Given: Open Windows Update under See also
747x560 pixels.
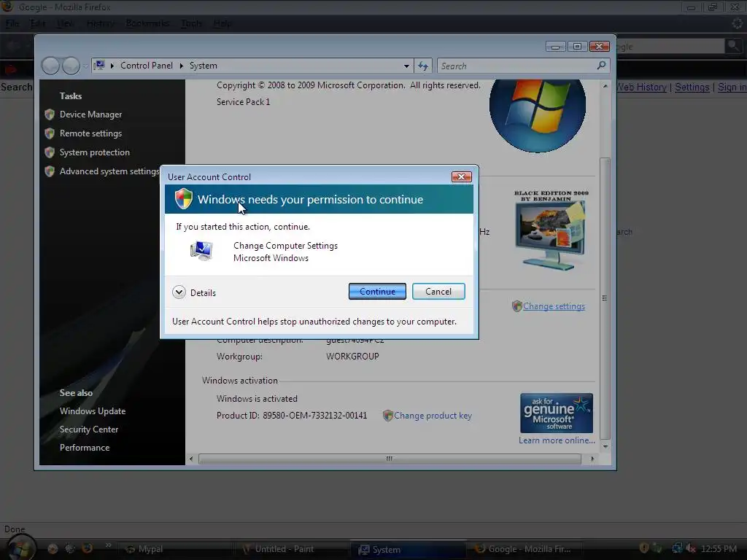Looking at the screenshot, I should pyautogui.click(x=93, y=411).
